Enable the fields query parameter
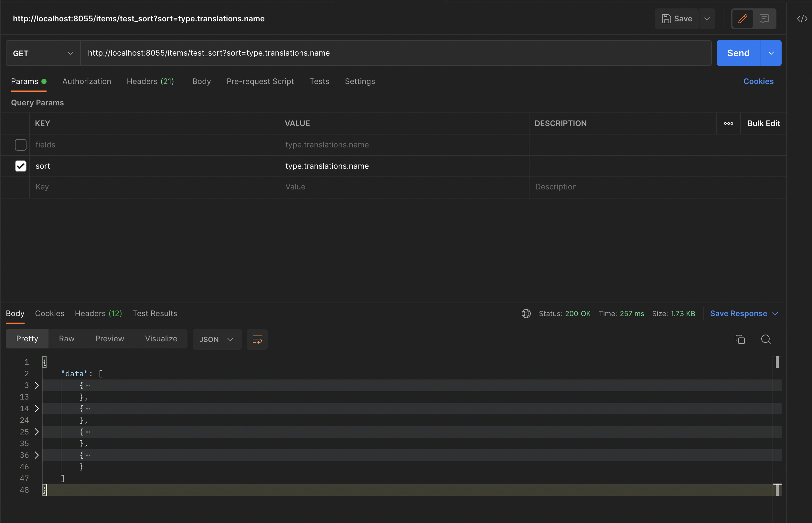 [20, 145]
